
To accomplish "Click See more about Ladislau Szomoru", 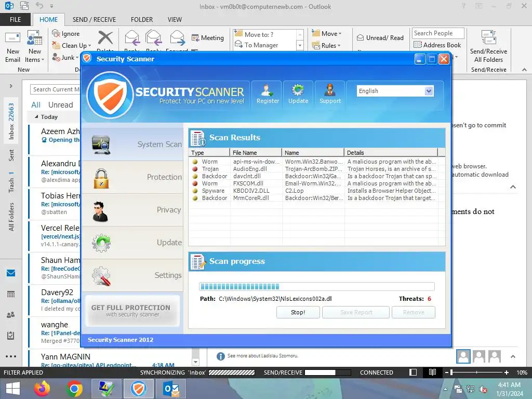I will (262, 355).
